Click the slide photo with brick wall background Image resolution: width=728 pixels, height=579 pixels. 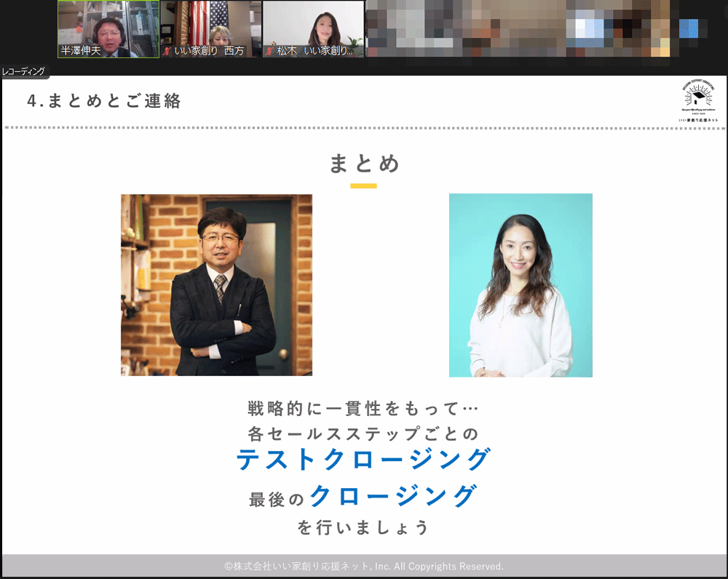point(216,284)
